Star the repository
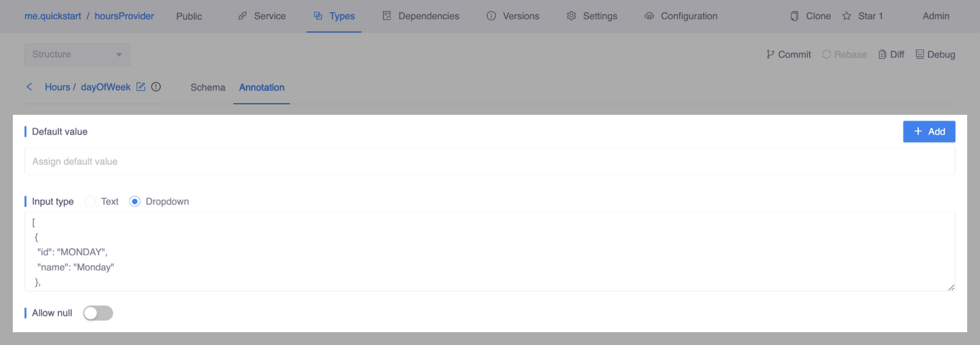Screen dimensions: 980x345 click(x=862, y=16)
